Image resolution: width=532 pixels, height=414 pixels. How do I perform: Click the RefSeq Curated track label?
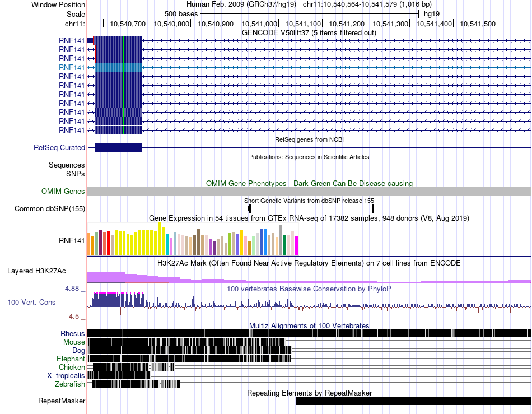point(59,147)
